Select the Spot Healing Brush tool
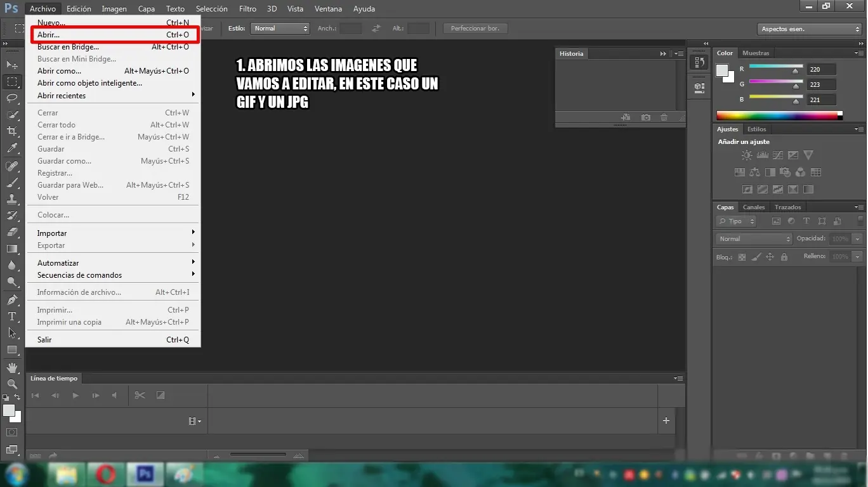 click(x=12, y=166)
